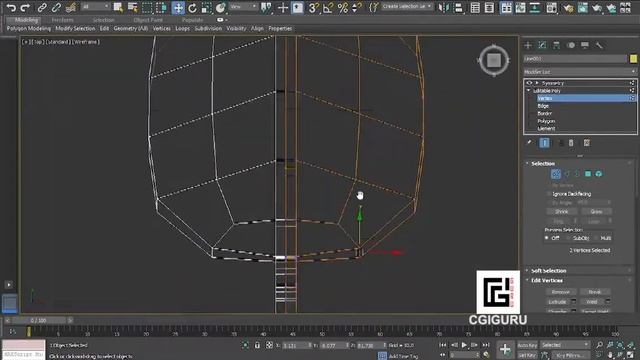640x360 pixels.
Task: Open the Geometry (All) ribbon panel
Action: click(131, 29)
